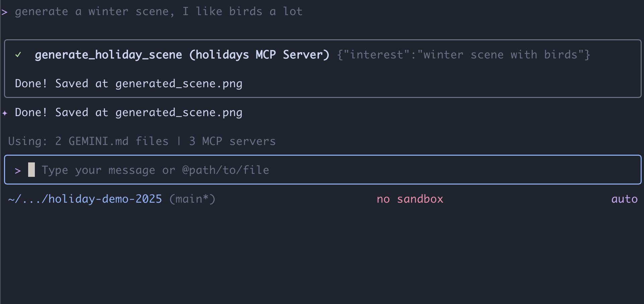Click the "auto" mode indicator
Image resolution: width=644 pixels, height=304 pixels.
(x=624, y=199)
